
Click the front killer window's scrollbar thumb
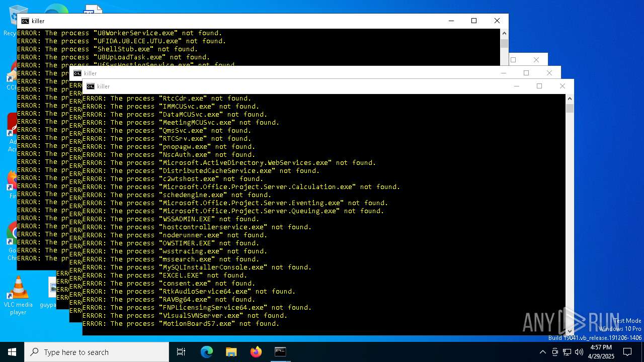point(570,108)
